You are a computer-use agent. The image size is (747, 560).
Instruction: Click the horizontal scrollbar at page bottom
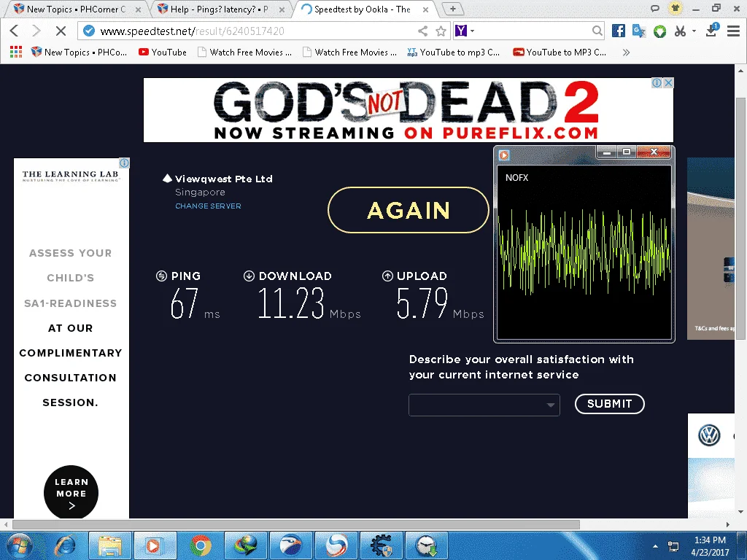click(x=295, y=524)
